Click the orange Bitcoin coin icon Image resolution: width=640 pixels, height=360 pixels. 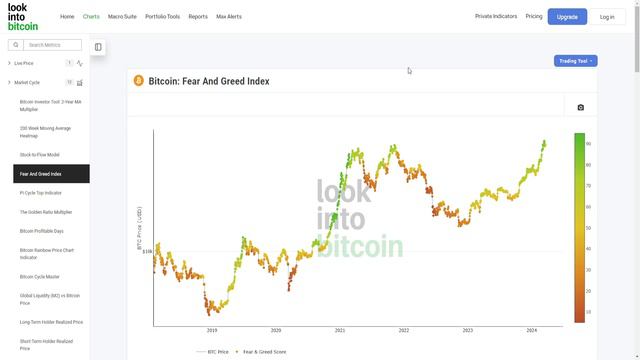pyautogui.click(x=139, y=81)
